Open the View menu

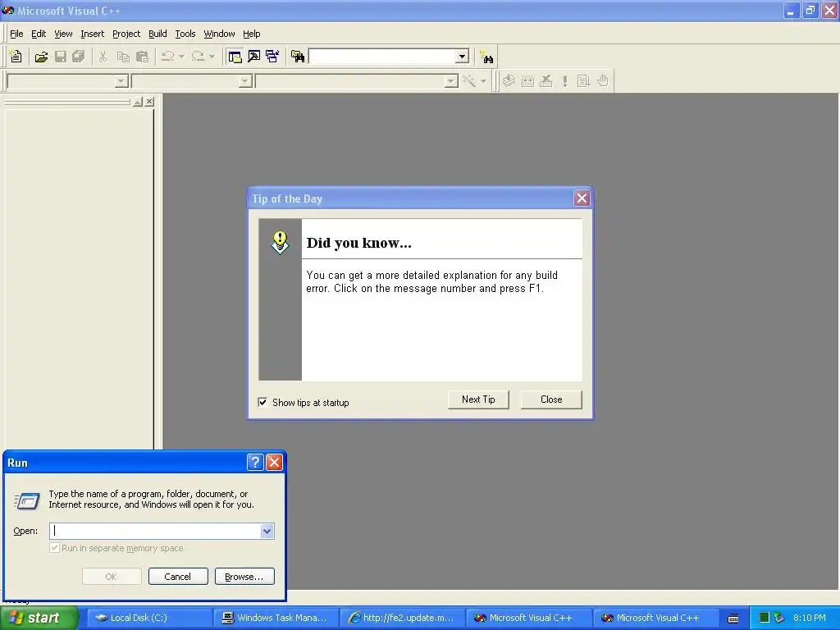pyautogui.click(x=63, y=34)
